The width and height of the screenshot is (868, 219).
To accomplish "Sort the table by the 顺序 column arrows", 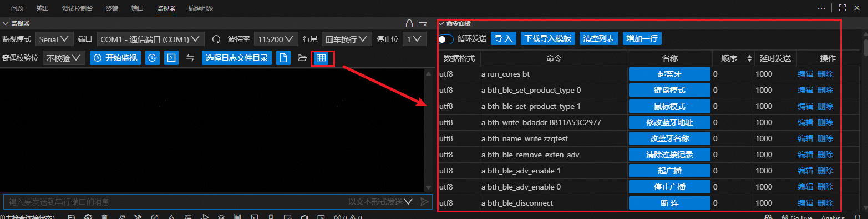I will pyautogui.click(x=750, y=58).
